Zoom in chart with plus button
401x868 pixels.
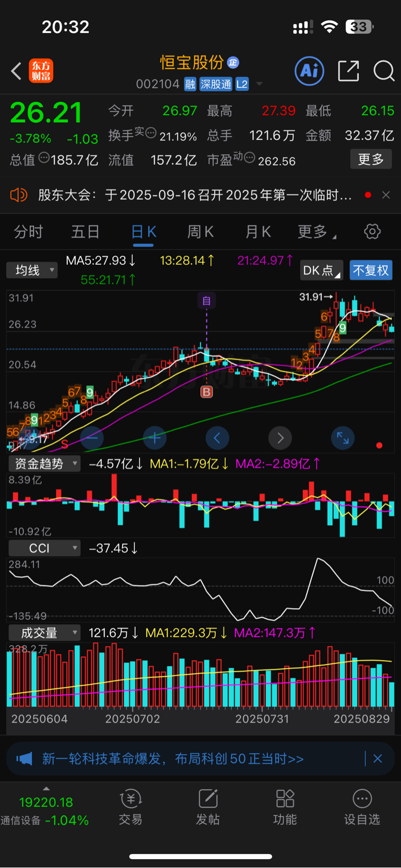[155, 438]
